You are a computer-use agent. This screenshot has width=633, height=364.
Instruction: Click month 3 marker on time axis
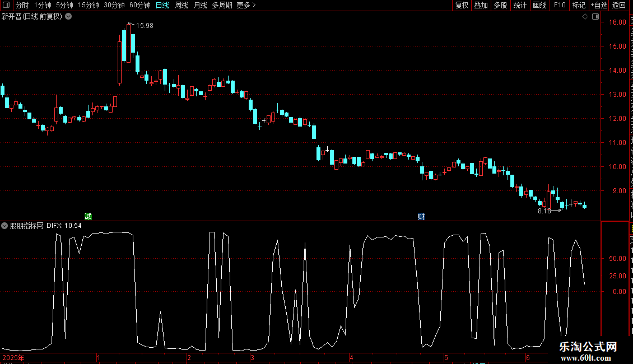[252, 357]
